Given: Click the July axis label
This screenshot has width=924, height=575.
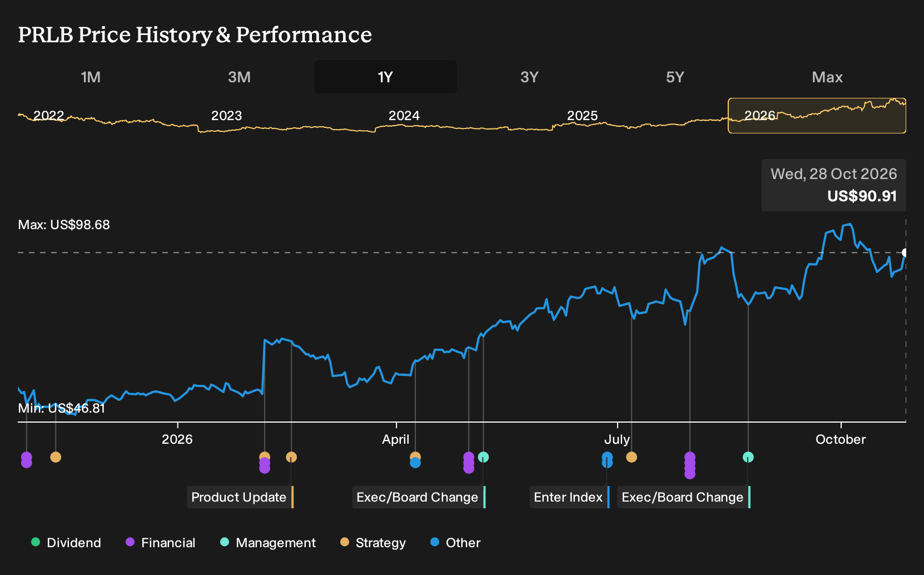Looking at the screenshot, I should click(617, 439).
